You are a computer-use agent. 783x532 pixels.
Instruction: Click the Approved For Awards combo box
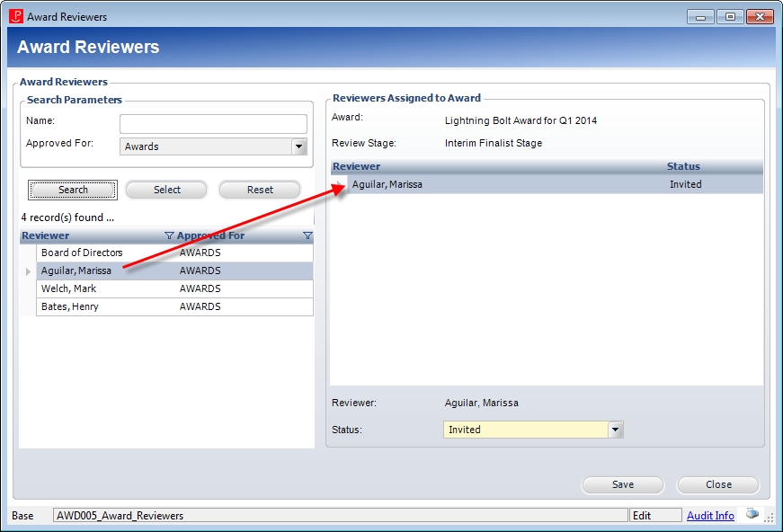coord(213,146)
